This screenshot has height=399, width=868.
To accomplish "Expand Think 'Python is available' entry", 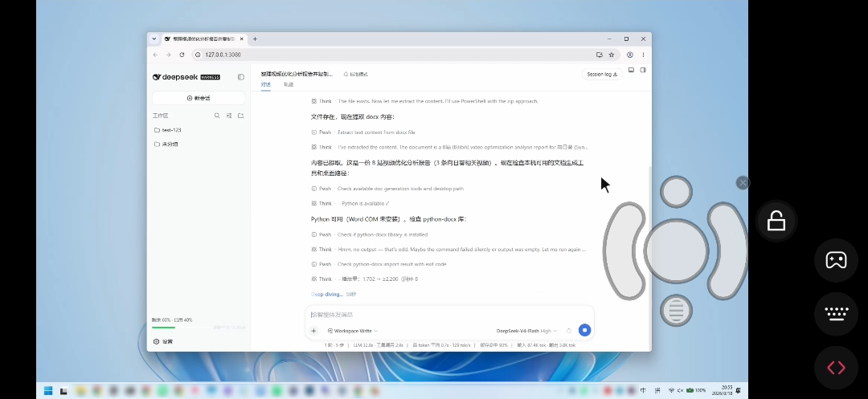I will (350, 204).
